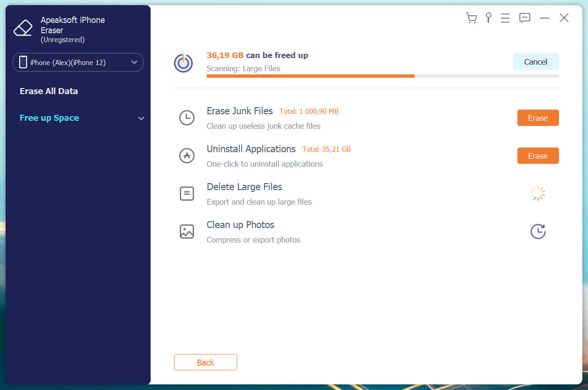This screenshot has width=588, height=390.
Task: Click the (Unregistered) label
Action: coord(63,40)
